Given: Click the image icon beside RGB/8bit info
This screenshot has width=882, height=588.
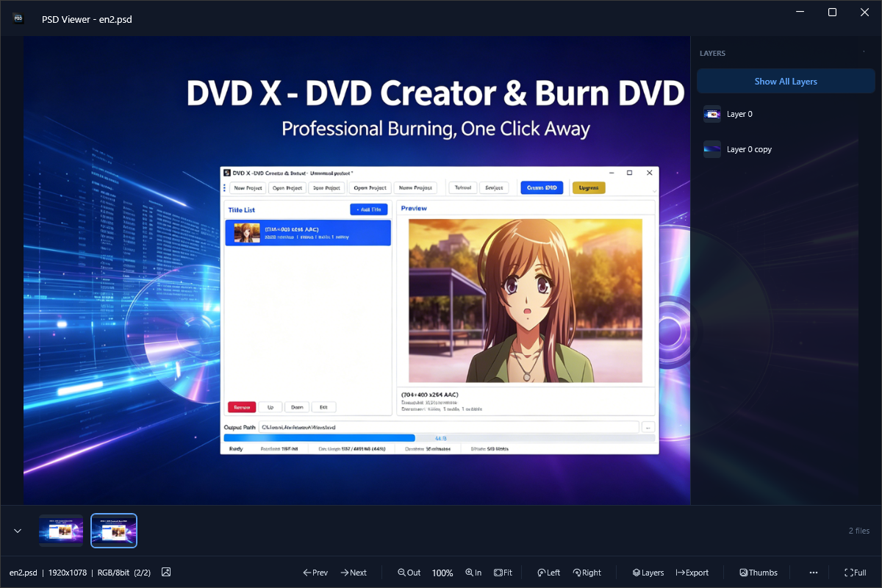Looking at the screenshot, I should click(x=166, y=572).
